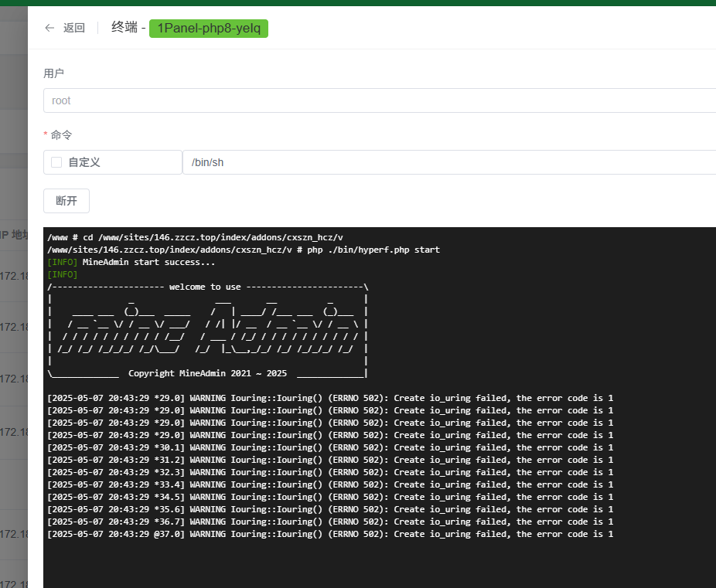
Task: Click the 命令 field label
Action: pyautogui.click(x=61, y=135)
